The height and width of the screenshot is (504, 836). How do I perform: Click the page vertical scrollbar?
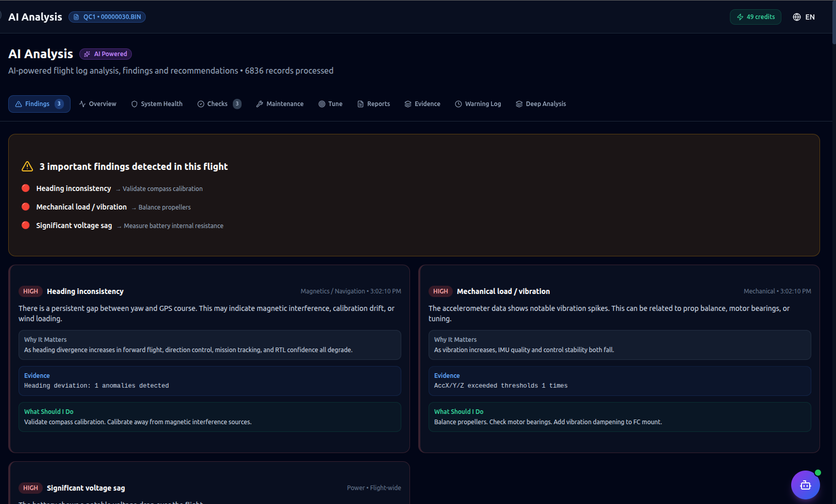coord(833,23)
